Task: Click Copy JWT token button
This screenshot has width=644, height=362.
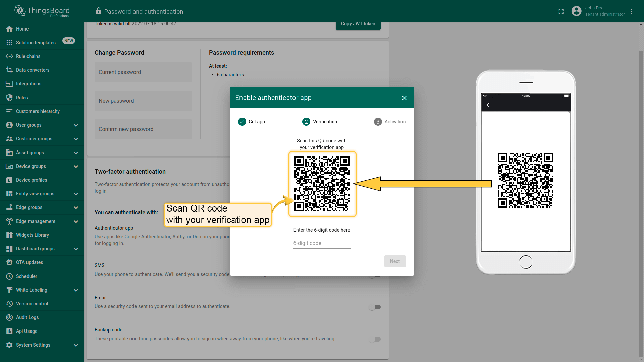Action: [x=358, y=24]
